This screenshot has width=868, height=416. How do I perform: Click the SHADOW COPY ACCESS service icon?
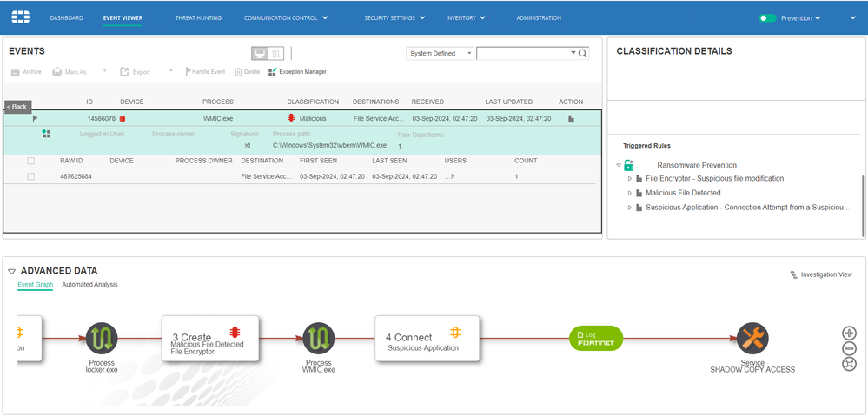point(752,339)
